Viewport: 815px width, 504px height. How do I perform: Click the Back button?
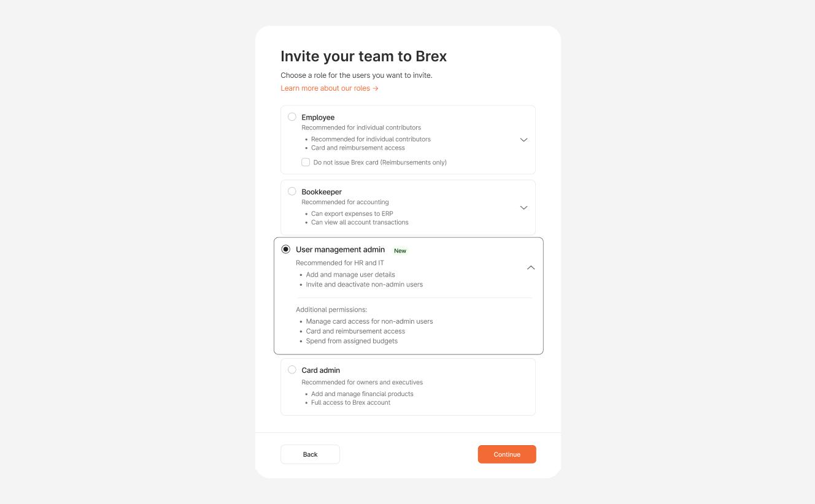(310, 454)
